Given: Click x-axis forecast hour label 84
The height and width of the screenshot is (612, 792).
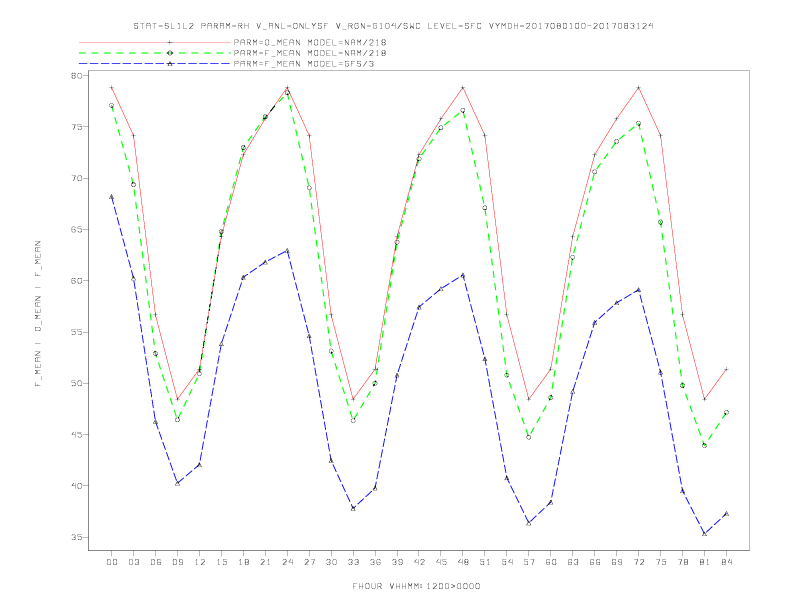Looking at the screenshot, I should tap(727, 562).
